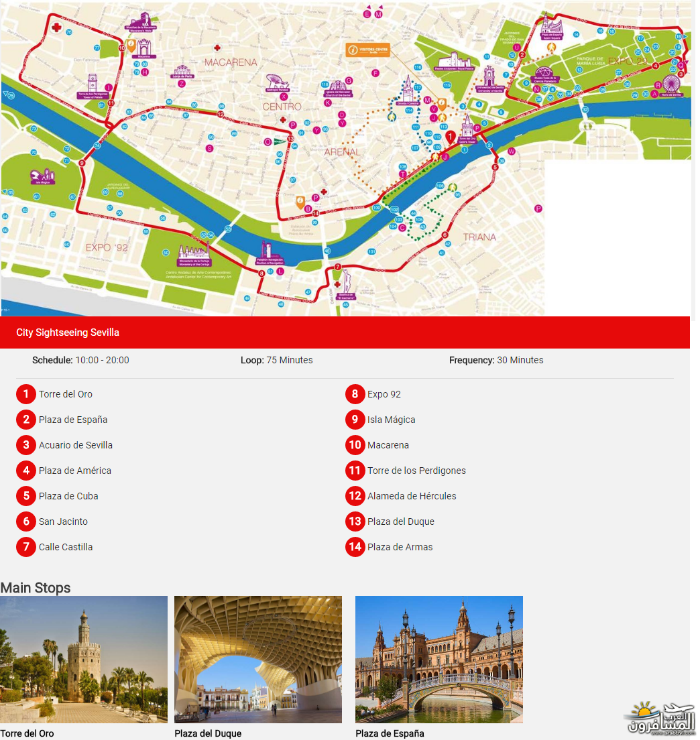Open the Torre del Oro photo thumbnail
The image size is (700, 740).
(84, 660)
